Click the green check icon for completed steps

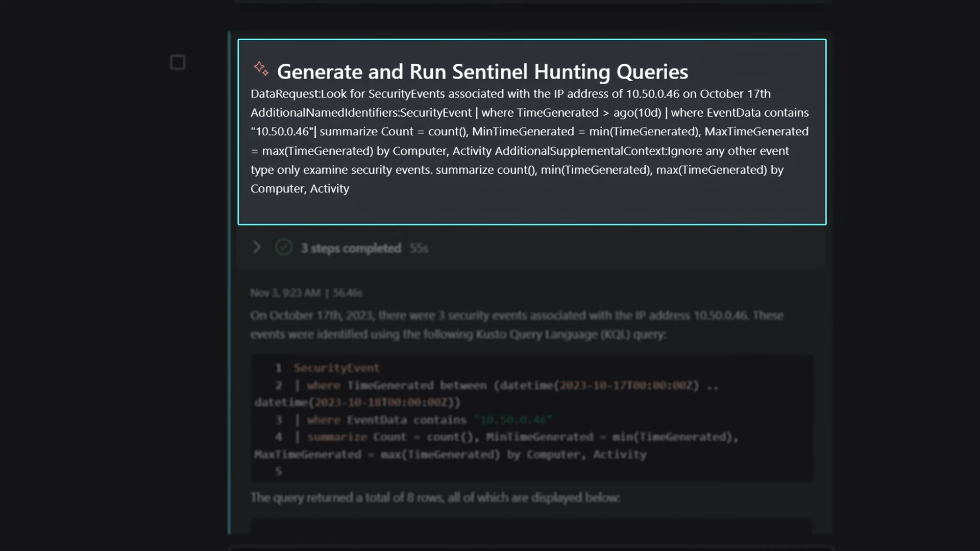tap(284, 247)
